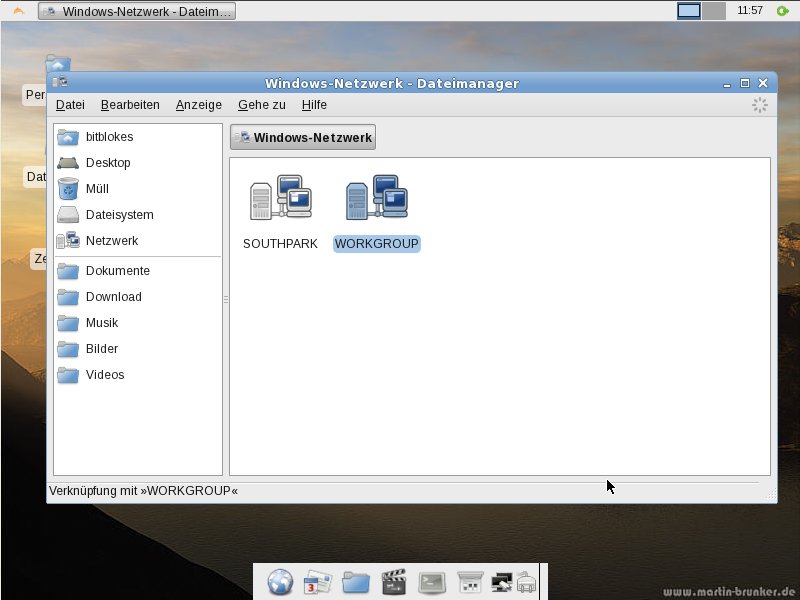Launch the media player clapperboard icon

pyautogui.click(x=394, y=582)
